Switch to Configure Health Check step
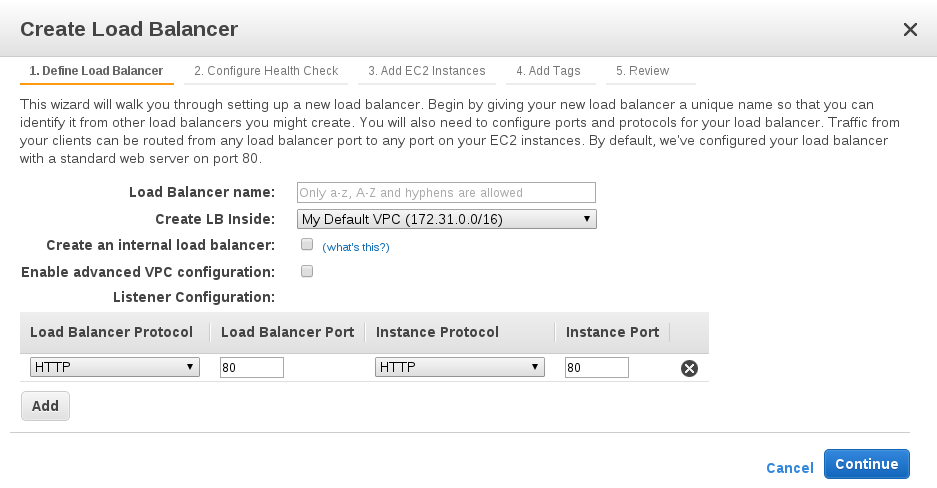The height and width of the screenshot is (488, 937). (266, 71)
